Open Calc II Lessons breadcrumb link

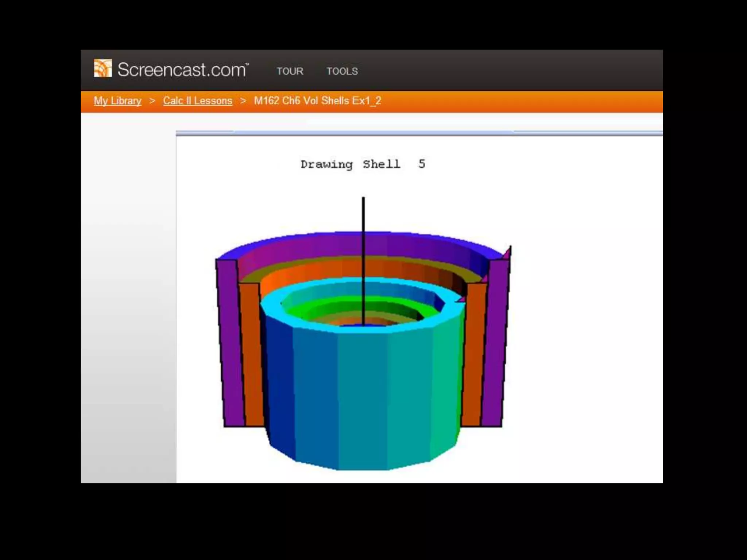click(197, 101)
